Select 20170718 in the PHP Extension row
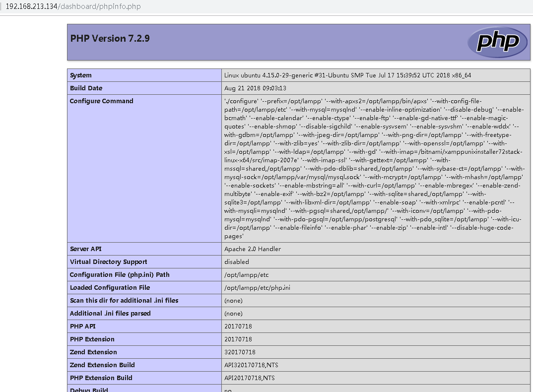This screenshot has height=392, width=533. pyautogui.click(x=238, y=339)
